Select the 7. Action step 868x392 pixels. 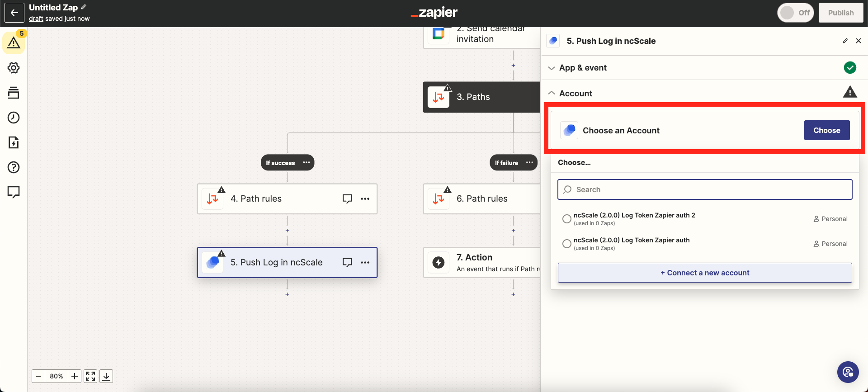coord(482,262)
